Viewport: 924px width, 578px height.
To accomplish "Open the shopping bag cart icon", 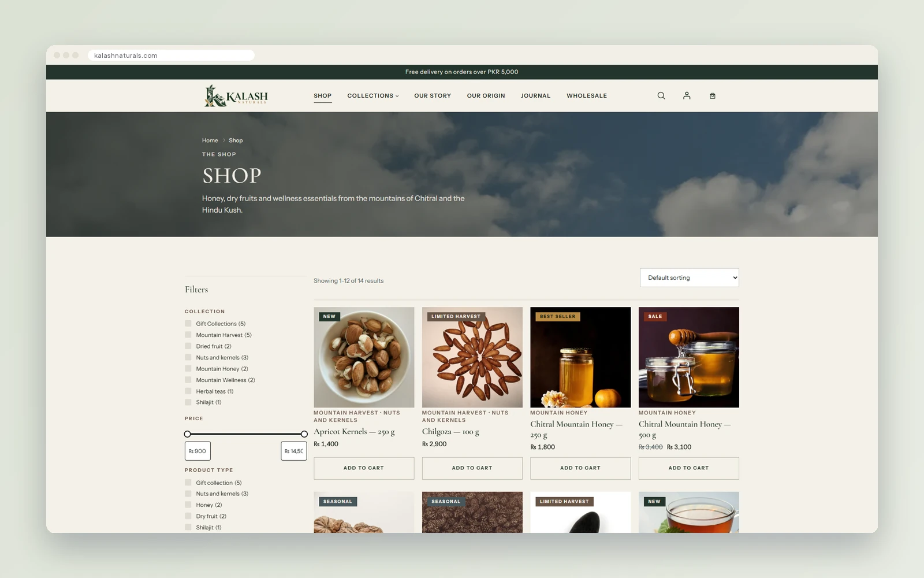I will [x=713, y=96].
